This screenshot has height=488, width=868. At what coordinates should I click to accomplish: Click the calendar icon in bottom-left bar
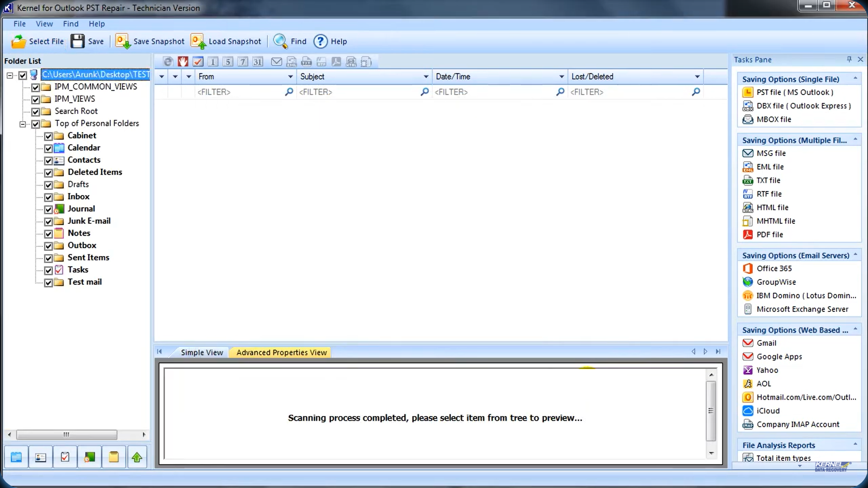click(16, 457)
